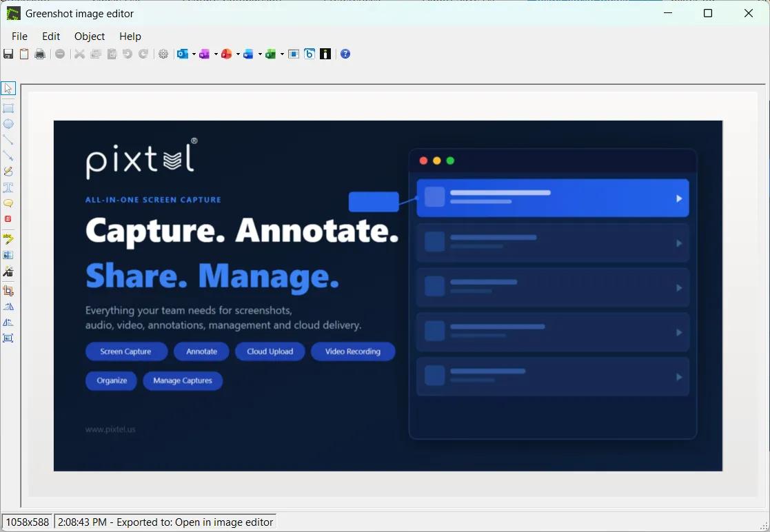Screen dimensions: 770x532
Task: Copy image to clipboard via clipboard icon
Action: click(24, 54)
